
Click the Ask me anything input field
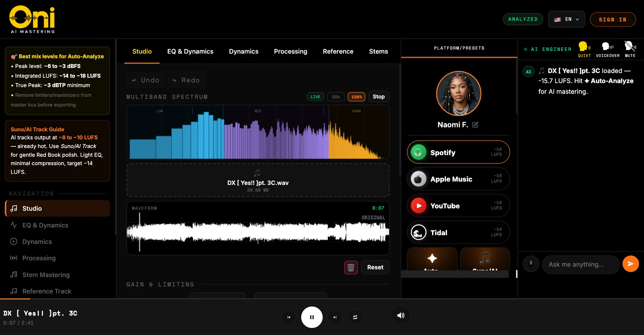(x=581, y=264)
